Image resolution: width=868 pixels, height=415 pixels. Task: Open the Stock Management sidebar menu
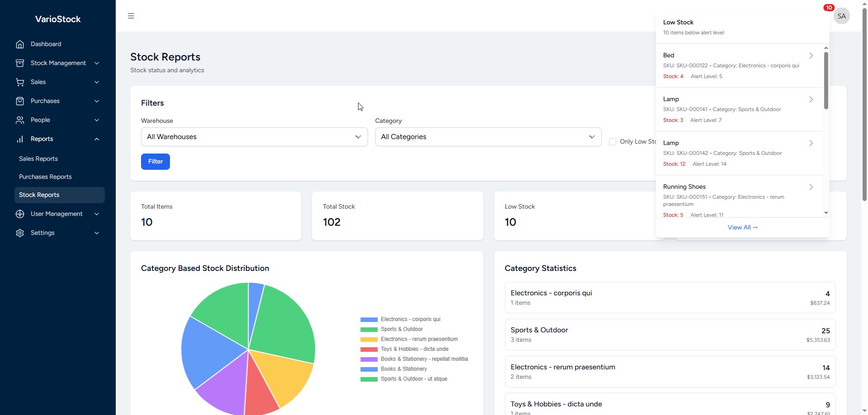point(58,63)
